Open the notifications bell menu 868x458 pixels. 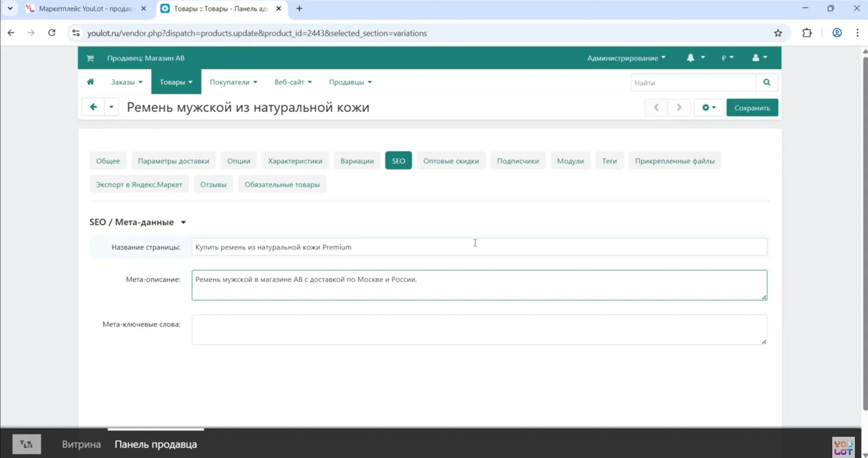tap(695, 58)
